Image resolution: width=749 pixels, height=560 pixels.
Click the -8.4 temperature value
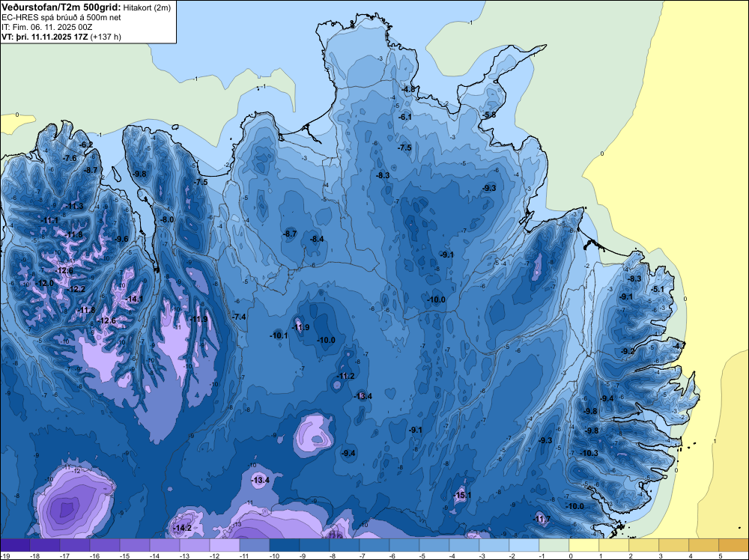click(317, 239)
